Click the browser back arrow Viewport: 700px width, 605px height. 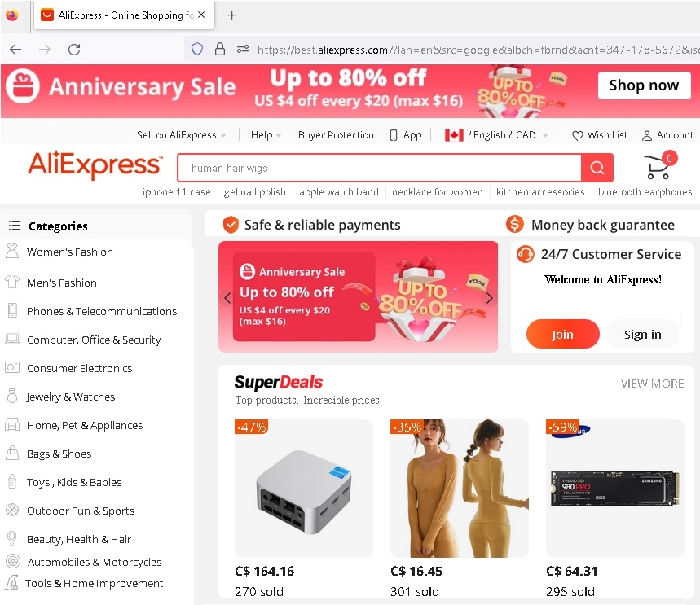point(15,49)
